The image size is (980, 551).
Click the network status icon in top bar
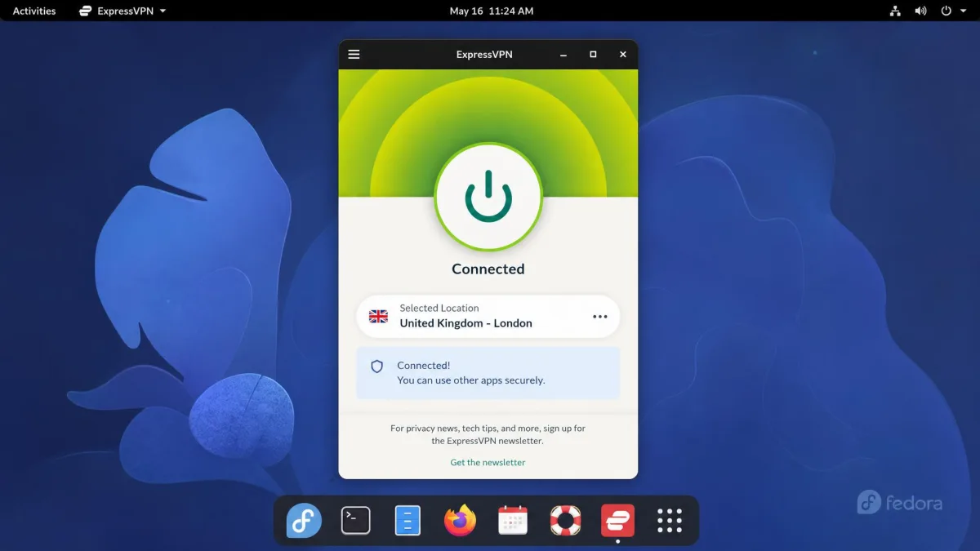[895, 11]
